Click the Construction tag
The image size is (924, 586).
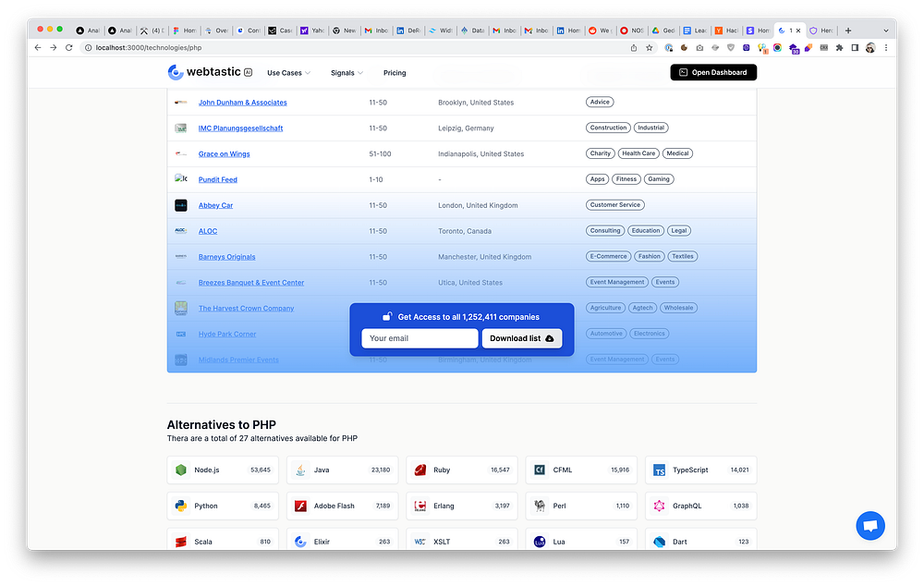click(x=608, y=128)
